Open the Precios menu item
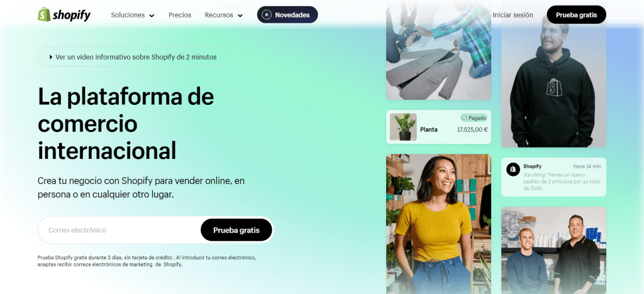Viewport: 644px width, 294px height. 180,15
